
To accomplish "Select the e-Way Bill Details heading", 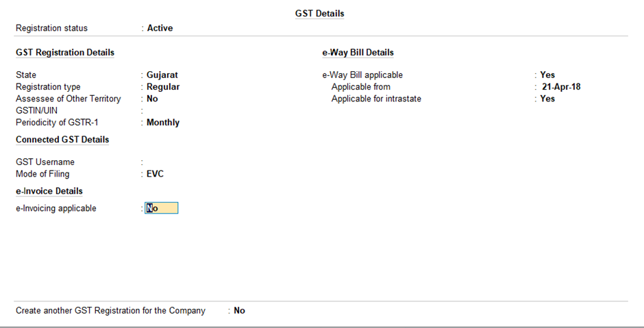I will click(x=358, y=53).
